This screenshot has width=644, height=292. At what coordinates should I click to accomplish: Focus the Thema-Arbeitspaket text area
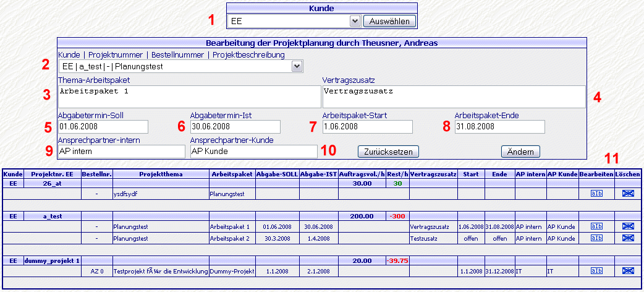click(x=190, y=97)
